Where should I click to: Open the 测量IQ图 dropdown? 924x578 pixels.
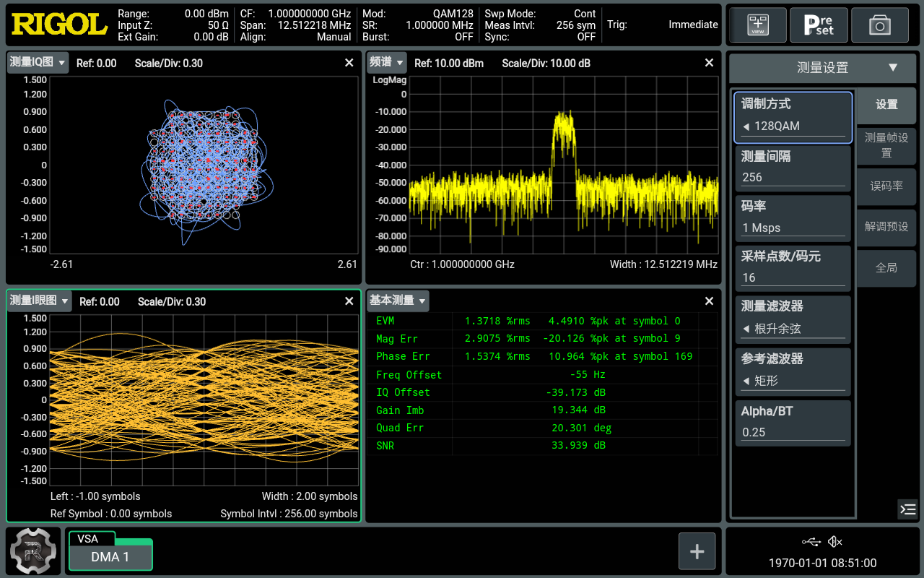point(36,63)
